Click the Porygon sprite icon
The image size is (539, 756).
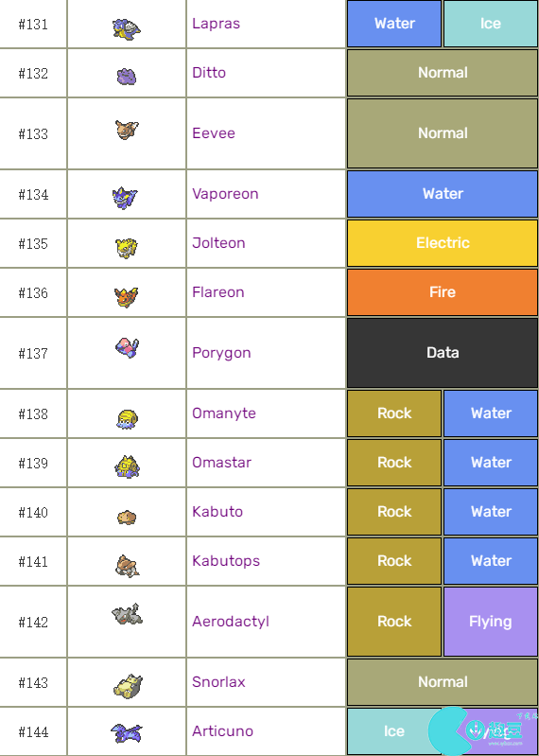pos(127,347)
